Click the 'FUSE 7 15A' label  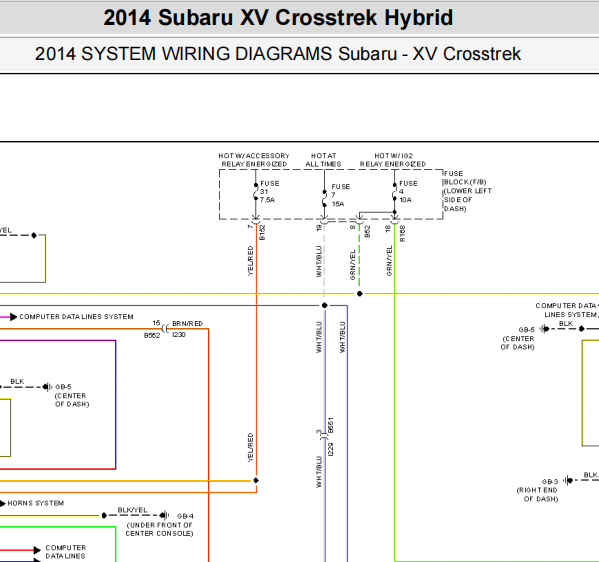(x=340, y=195)
